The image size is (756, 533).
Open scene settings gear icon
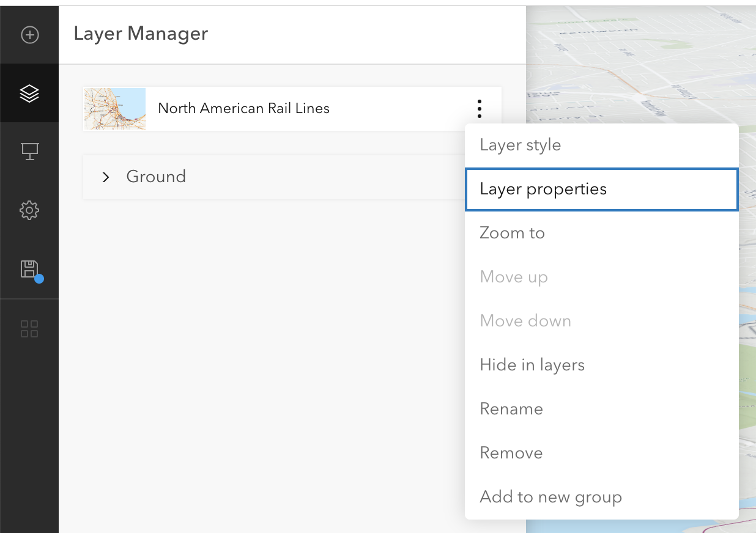click(29, 210)
